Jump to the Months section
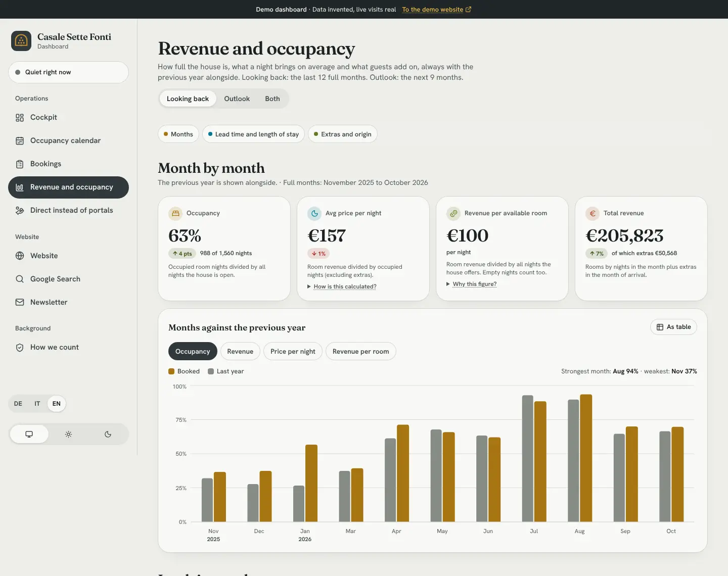728x576 pixels. pyautogui.click(x=178, y=134)
